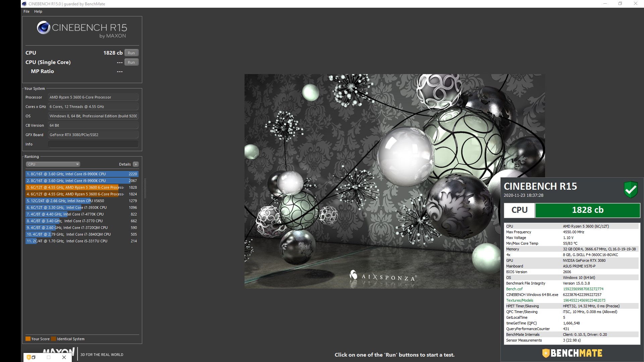Click the MAXON logo at bottom left
The image size is (644, 362).
59,351
